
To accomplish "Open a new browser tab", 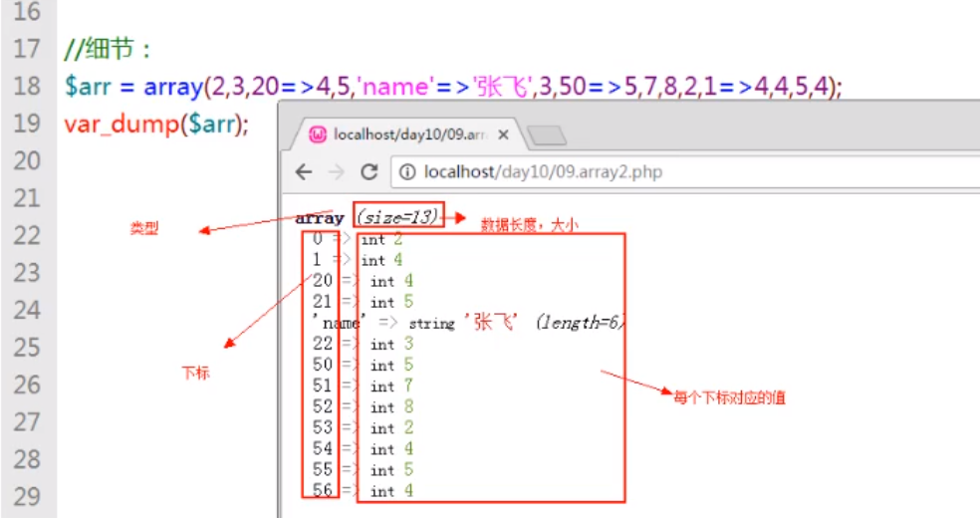I will click(547, 134).
